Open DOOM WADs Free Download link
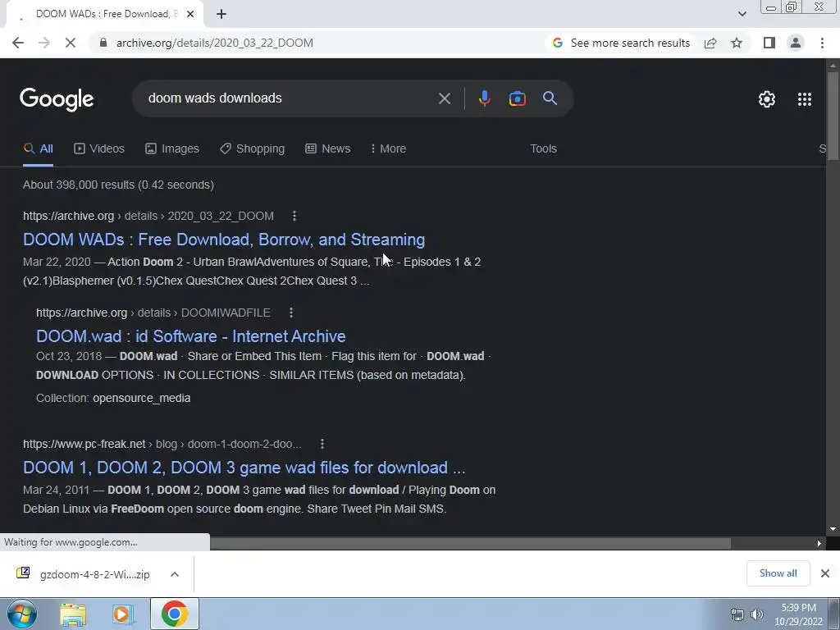Image resolution: width=840 pixels, height=630 pixels. (224, 240)
